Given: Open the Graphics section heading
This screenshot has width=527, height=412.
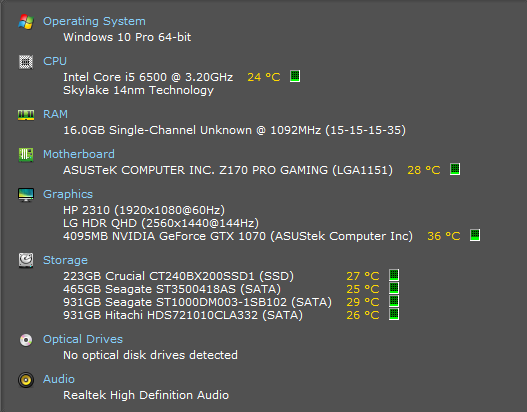Looking at the screenshot, I should (68, 194).
